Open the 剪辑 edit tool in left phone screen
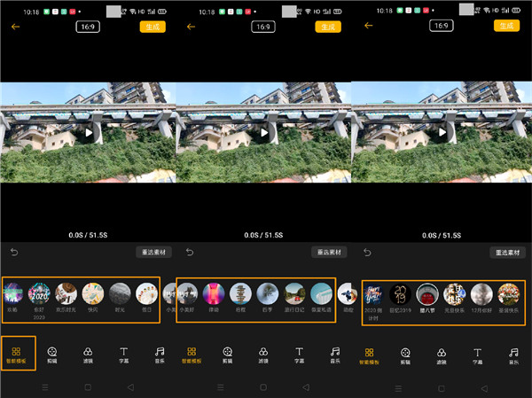 52,355
